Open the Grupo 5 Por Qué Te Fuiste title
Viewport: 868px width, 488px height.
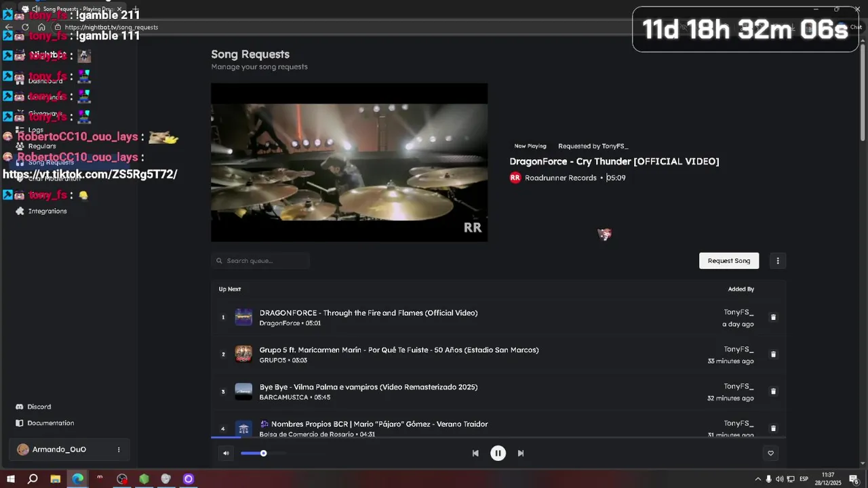399,350
